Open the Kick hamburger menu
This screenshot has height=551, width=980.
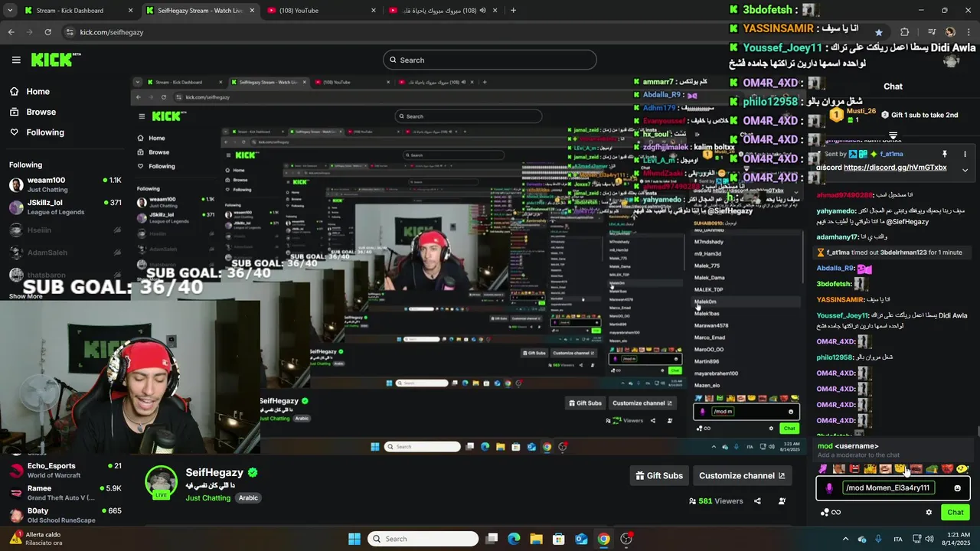pyautogui.click(x=16, y=60)
